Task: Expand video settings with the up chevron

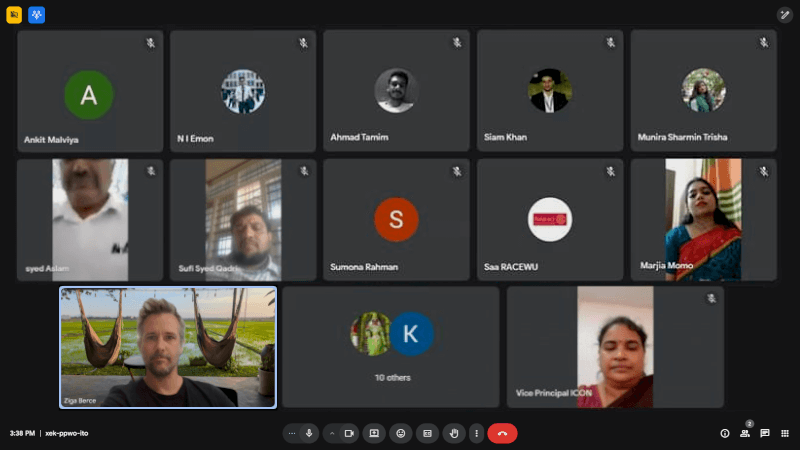Action: click(x=331, y=433)
